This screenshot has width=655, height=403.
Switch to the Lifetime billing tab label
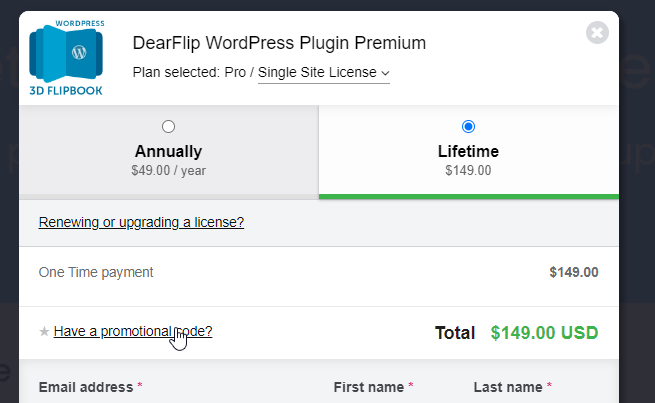468,152
